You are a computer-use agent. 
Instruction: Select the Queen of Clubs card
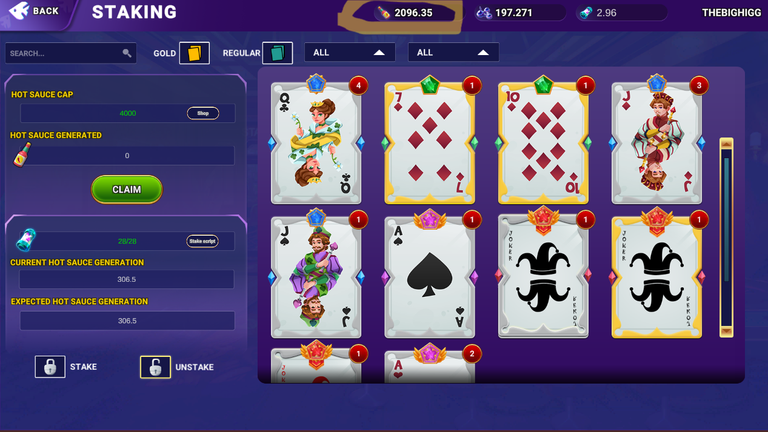316,140
